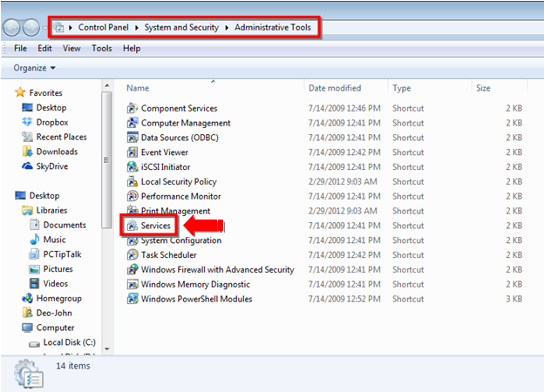The height and width of the screenshot is (392, 544).
Task: Click the Task Scheduler clock icon
Action: click(133, 254)
